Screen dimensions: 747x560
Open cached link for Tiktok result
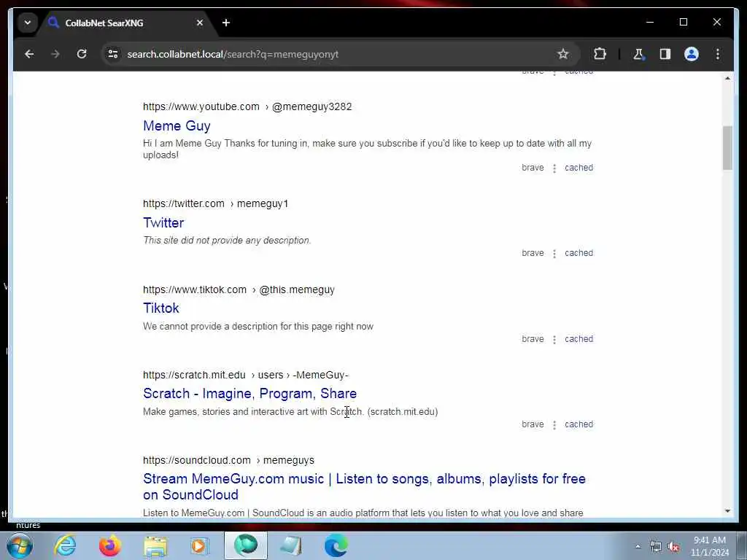tap(578, 339)
